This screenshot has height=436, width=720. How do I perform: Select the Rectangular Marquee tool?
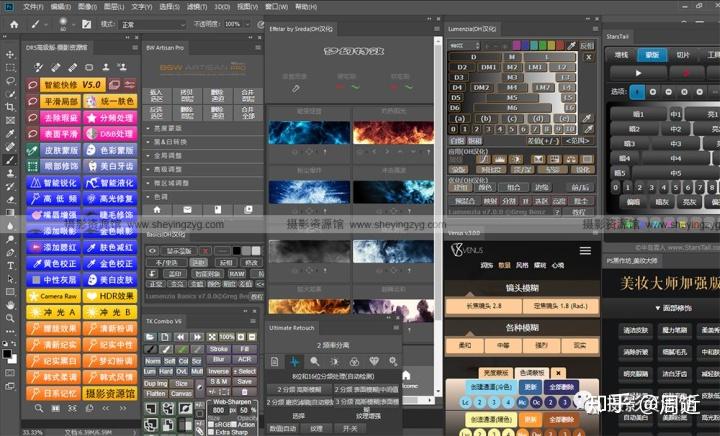10,67
